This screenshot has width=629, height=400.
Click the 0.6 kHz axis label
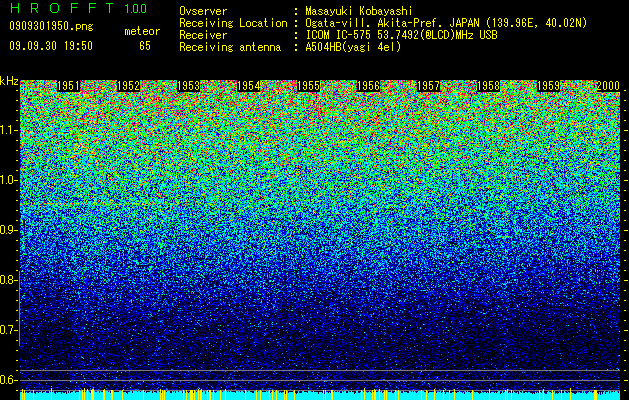[x=8, y=380]
